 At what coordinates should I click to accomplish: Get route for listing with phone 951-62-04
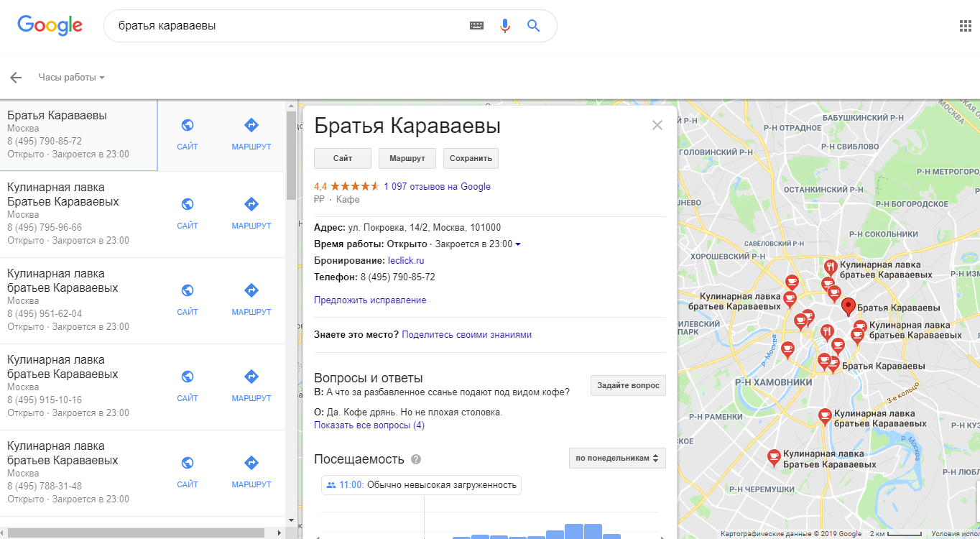(251, 300)
